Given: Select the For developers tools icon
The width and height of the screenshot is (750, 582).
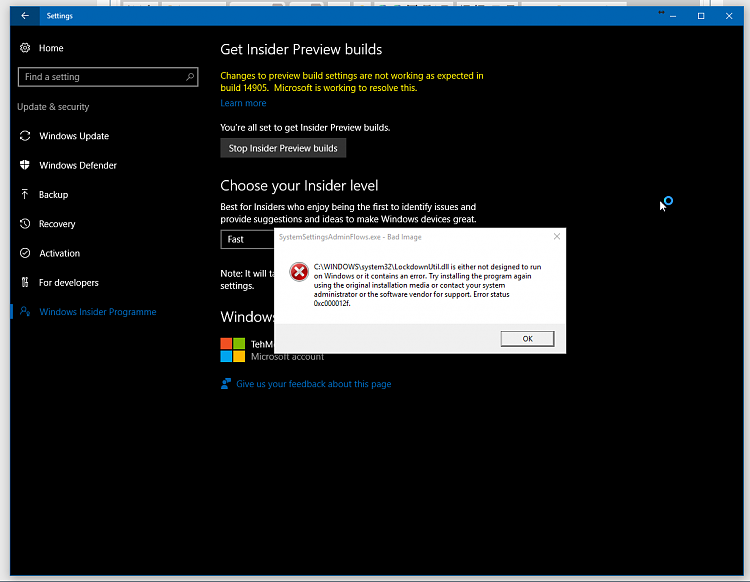Looking at the screenshot, I should 25,282.
